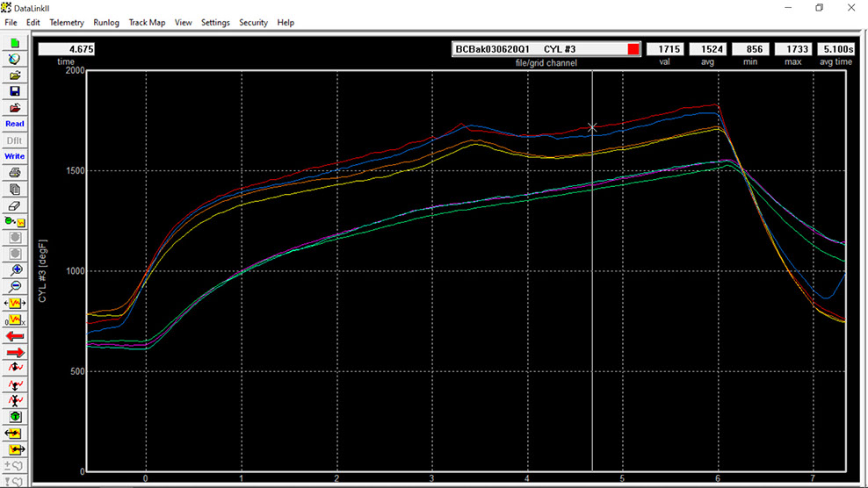Click the red CYL #3 color swatch
Viewport: 868px width, 488px height.
click(x=633, y=49)
